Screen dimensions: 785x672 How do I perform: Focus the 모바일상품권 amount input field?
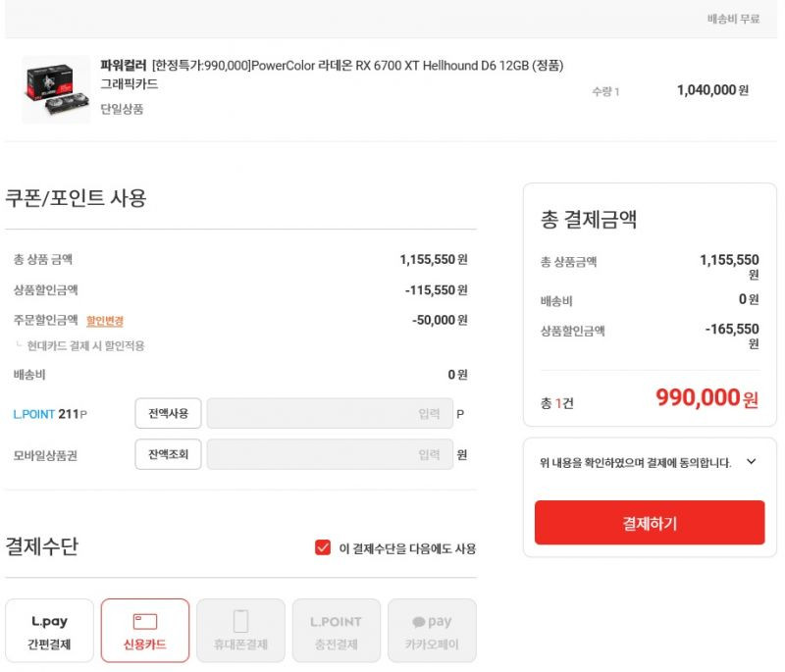[x=330, y=454]
